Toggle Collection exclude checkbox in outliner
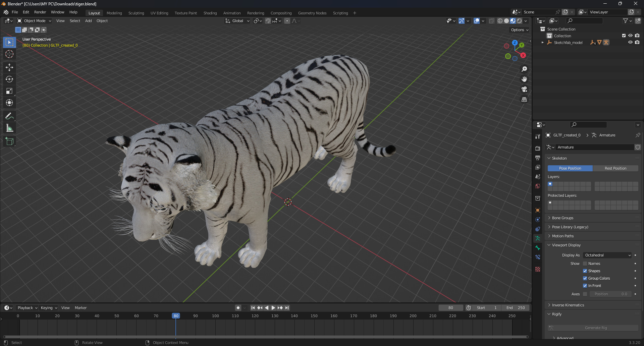This screenshot has width=644, height=346. click(x=624, y=36)
